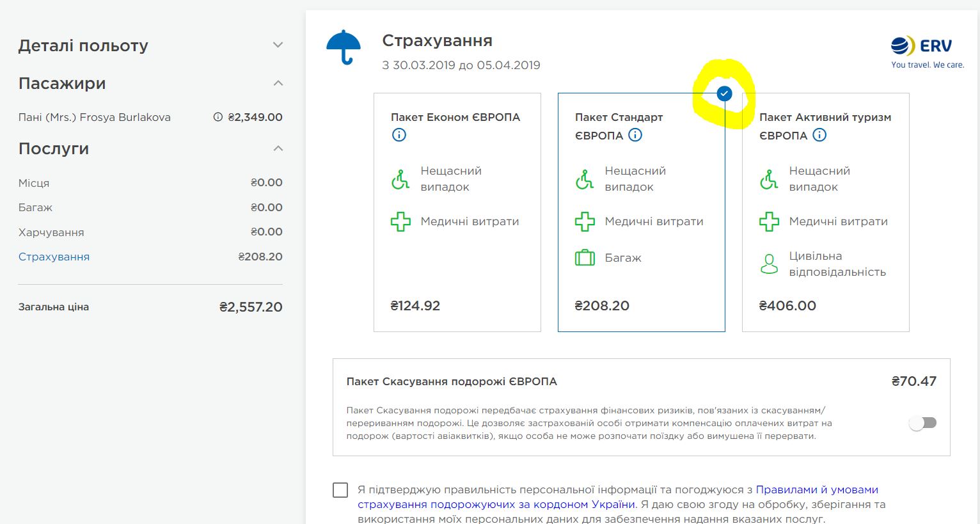
Task: Click the ERV logo
Action: click(927, 52)
